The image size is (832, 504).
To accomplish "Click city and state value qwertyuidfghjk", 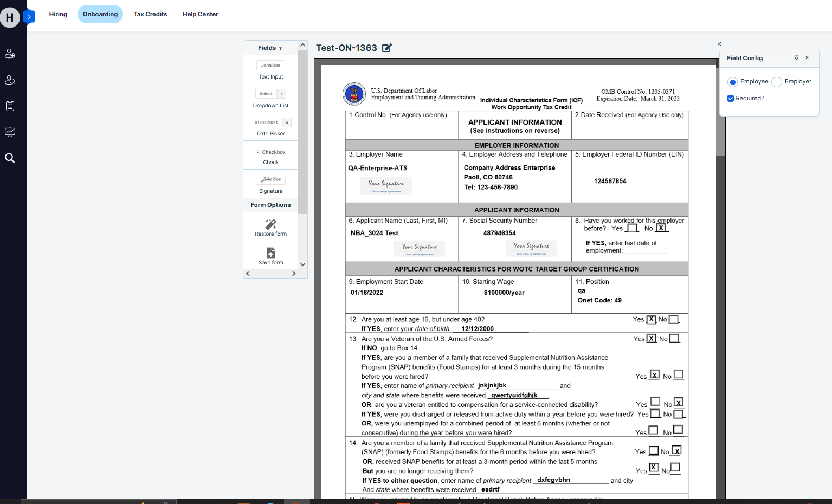I will (x=514, y=395).
